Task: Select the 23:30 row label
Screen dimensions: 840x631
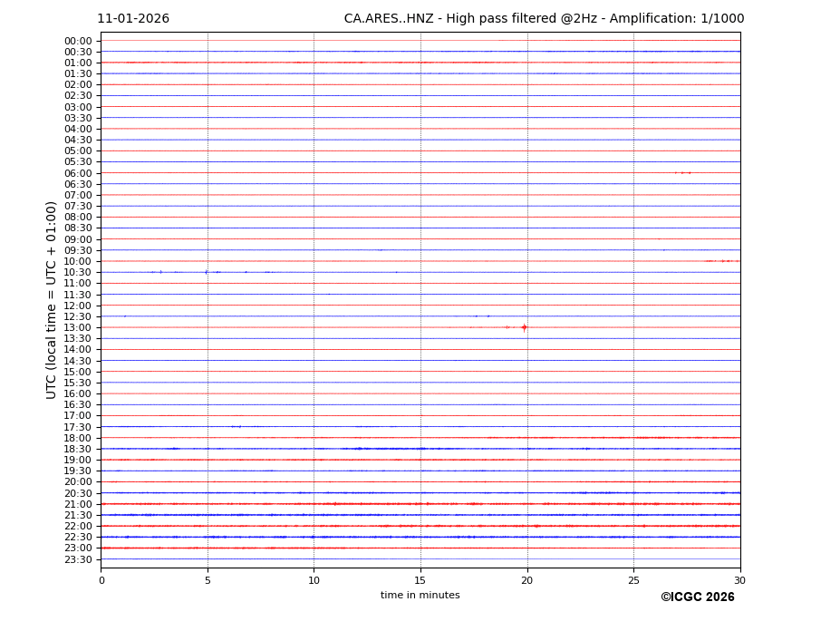Action: pos(78,559)
